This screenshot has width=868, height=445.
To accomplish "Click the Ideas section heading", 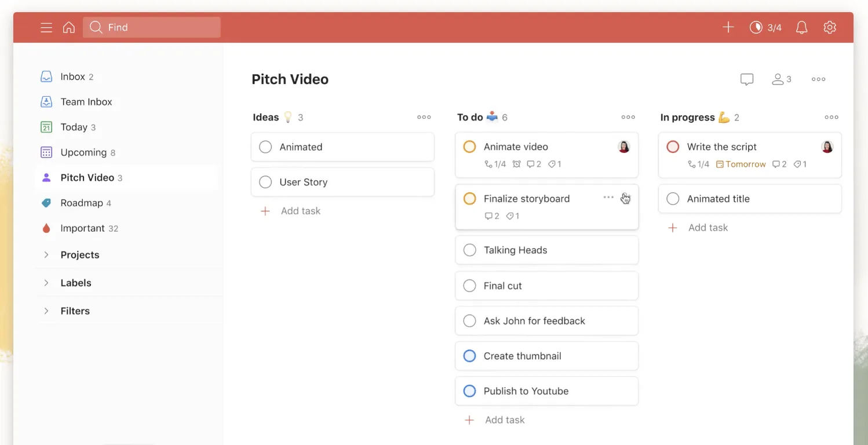I will point(266,117).
